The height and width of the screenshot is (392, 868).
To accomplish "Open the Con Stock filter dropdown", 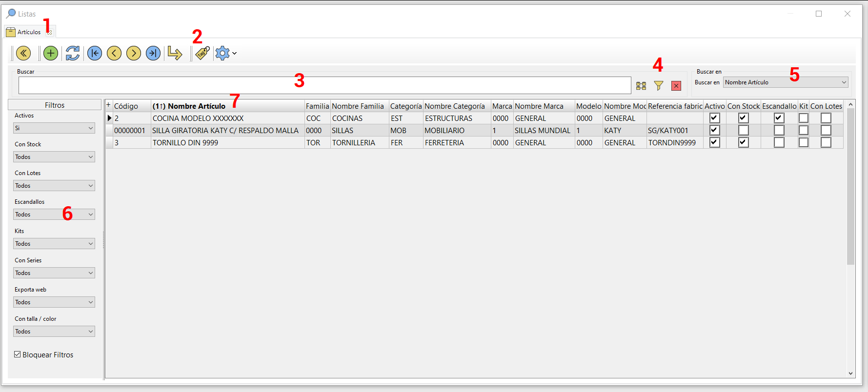I will coord(54,157).
